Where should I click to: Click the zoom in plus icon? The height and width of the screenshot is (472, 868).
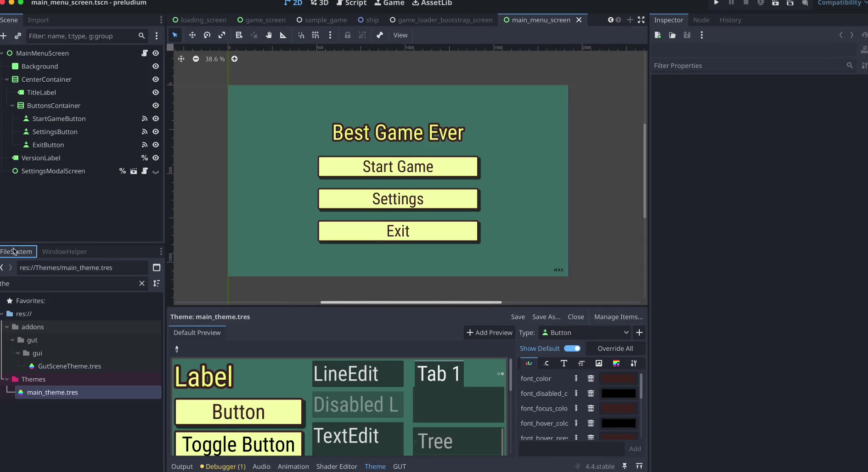coord(234,59)
